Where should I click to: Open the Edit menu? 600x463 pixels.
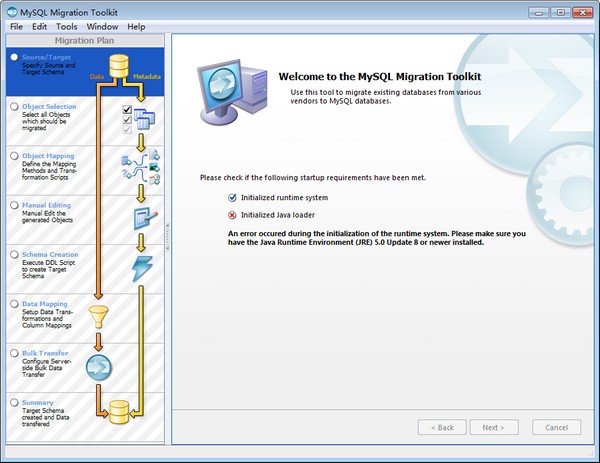(x=39, y=27)
